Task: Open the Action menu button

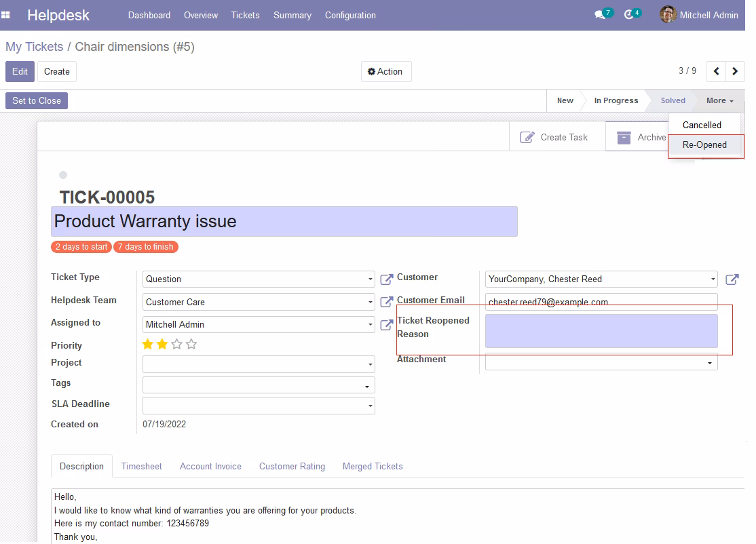Action: click(385, 71)
